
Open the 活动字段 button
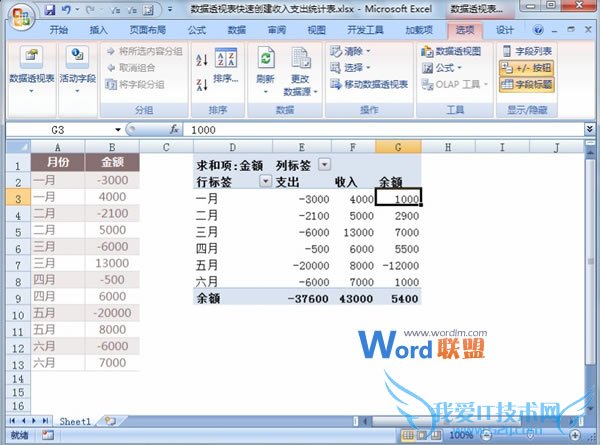tap(77, 69)
